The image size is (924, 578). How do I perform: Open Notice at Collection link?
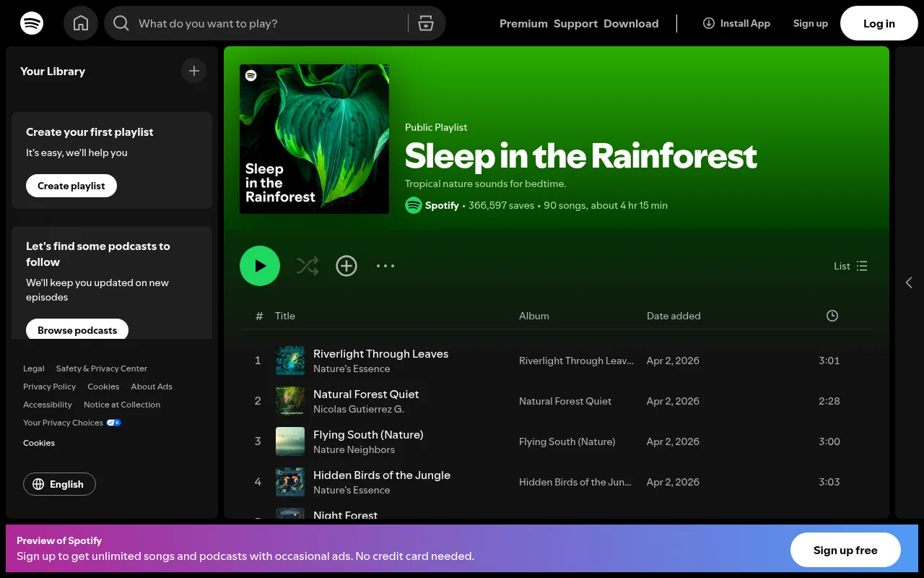coord(122,405)
